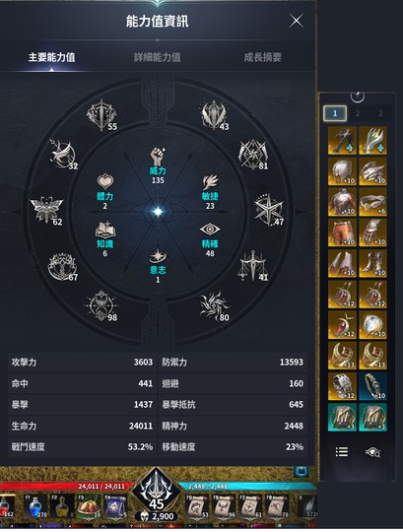The width and height of the screenshot is (403, 532).
Task: Click the 體力 heart stat icon
Action: pyautogui.click(x=105, y=182)
